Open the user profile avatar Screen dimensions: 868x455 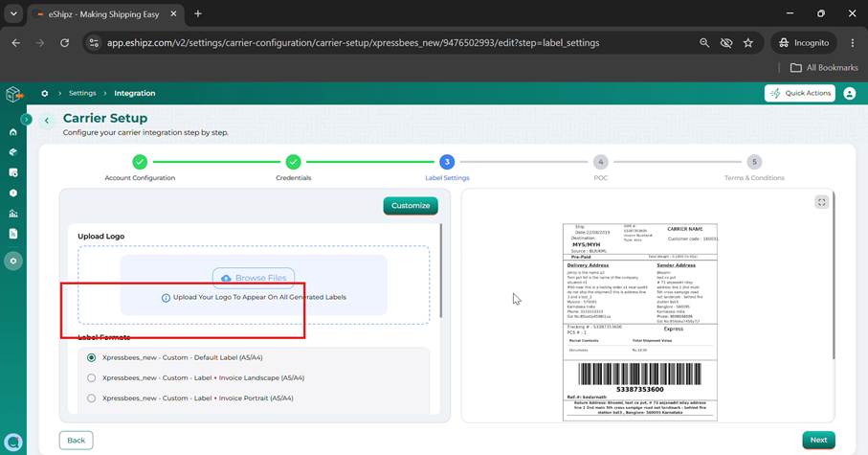(849, 93)
